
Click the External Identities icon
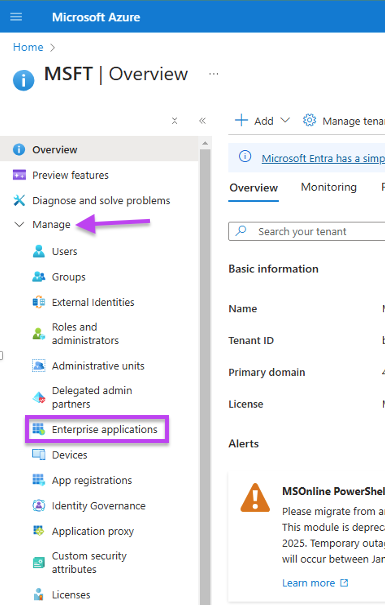[39, 302]
